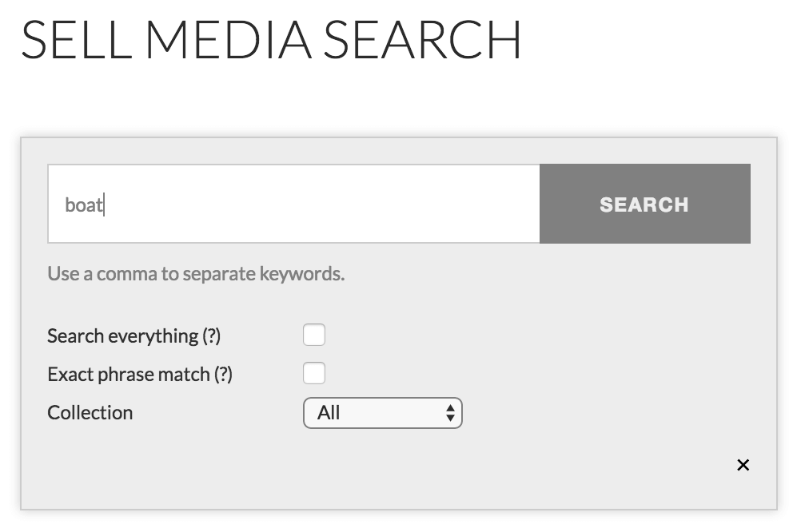This screenshot has width=797, height=532.
Task: Click the 'SELL MEDIA SEARCH' page heading
Action: coord(271,38)
